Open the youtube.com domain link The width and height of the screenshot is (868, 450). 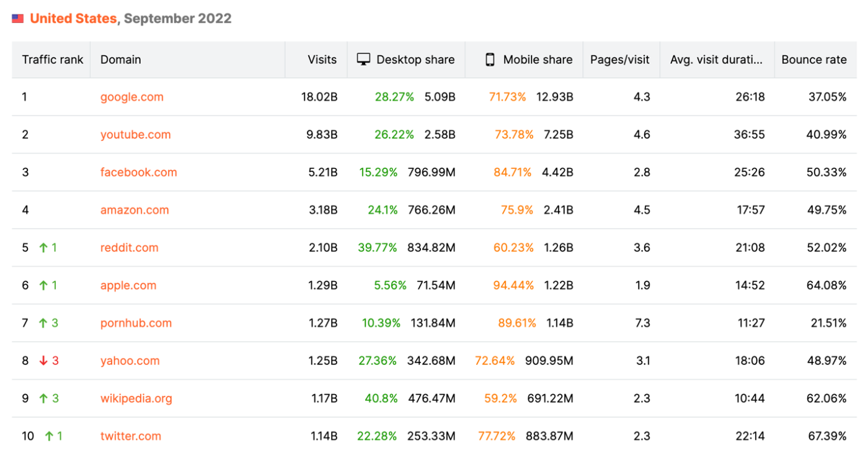pos(135,135)
